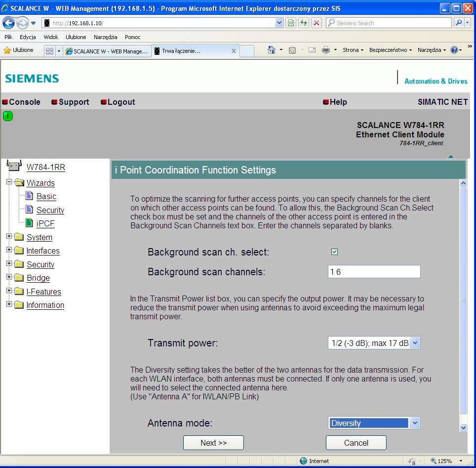Open search provider options dropdown
The image size is (476, 468).
(468, 23)
